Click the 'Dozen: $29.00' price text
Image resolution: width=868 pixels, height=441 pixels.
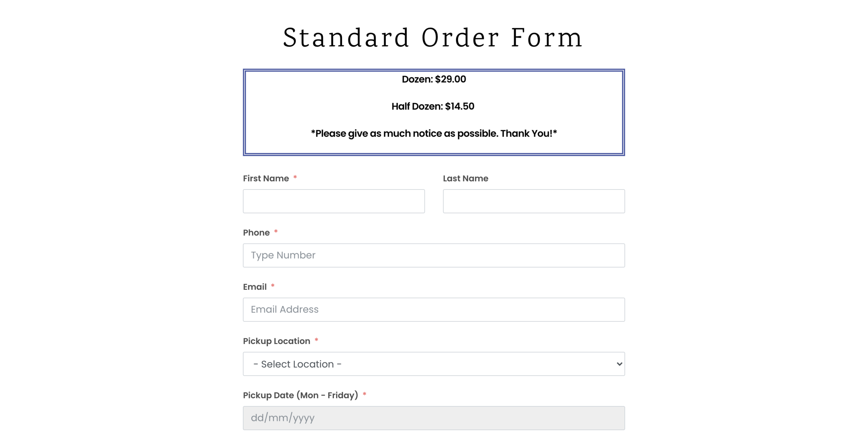[x=434, y=79]
